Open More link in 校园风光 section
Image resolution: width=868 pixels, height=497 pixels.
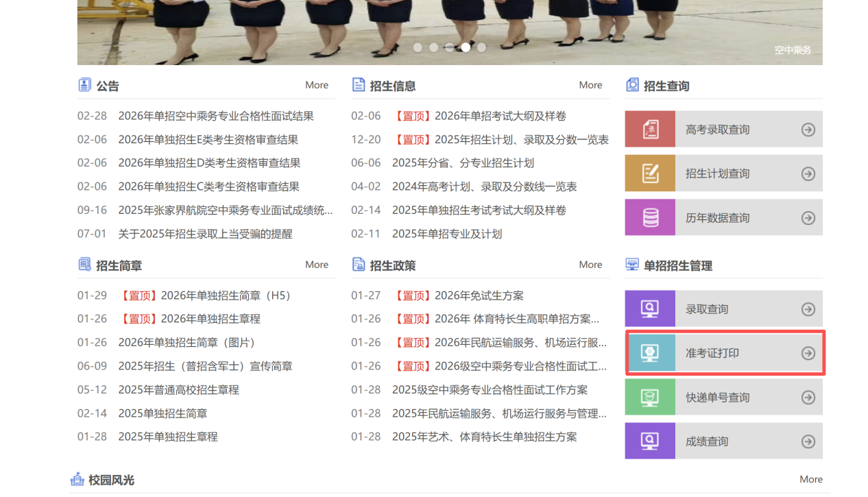810,479
